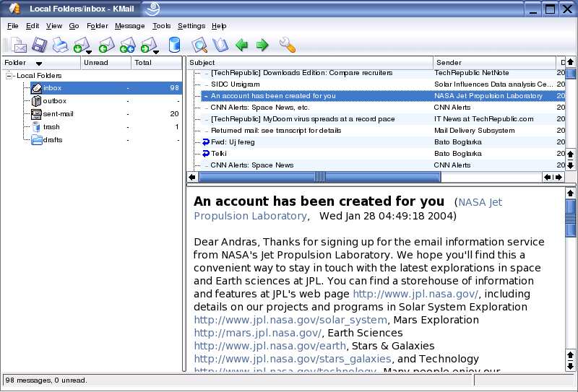Click the New Message toolbar icon
578x392 pixels.
click(x=19, y=45)
